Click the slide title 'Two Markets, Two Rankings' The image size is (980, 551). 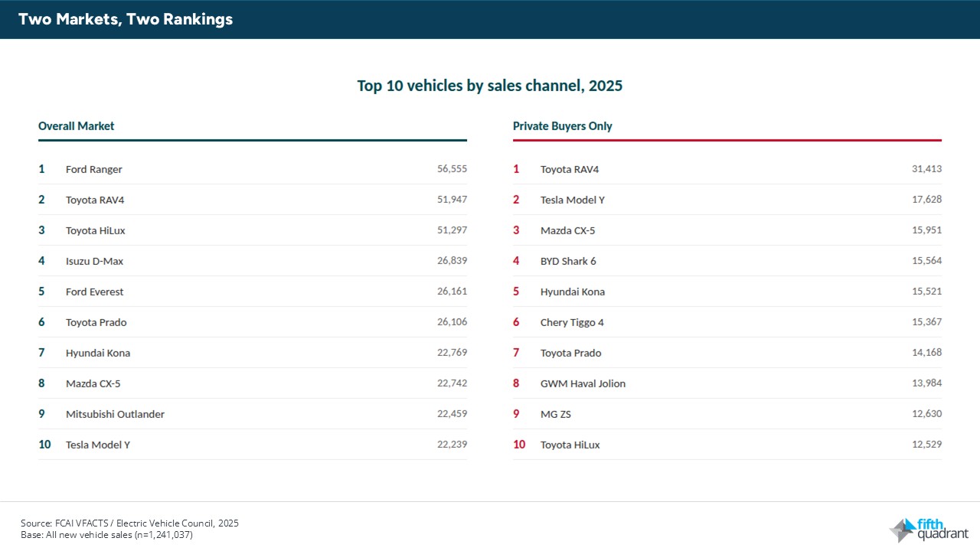tap(125, 19)
